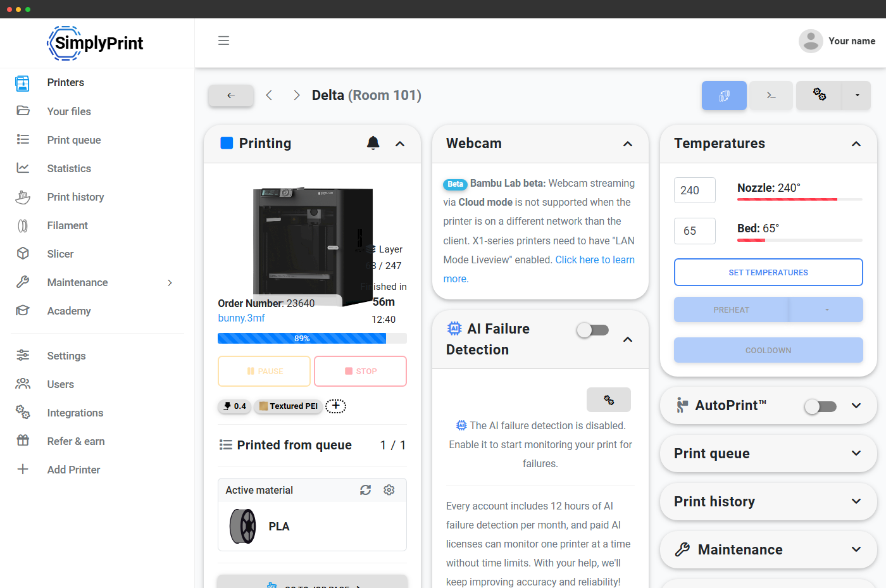Expand the AutoPrint panel chevron

tap(856, 406)
